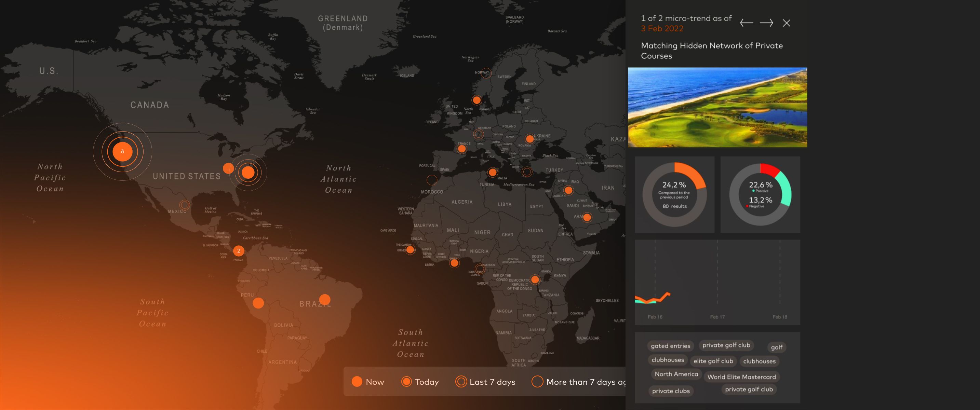Click the orange marker over Brazil
Image resolution: width=980 pixels, height=410 pixels.
click(x=324, y=299)
